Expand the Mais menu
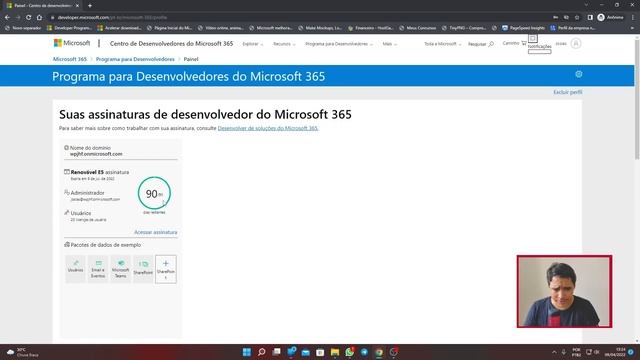Viewport: 640px width, 360px height. (x=389, y=44)
